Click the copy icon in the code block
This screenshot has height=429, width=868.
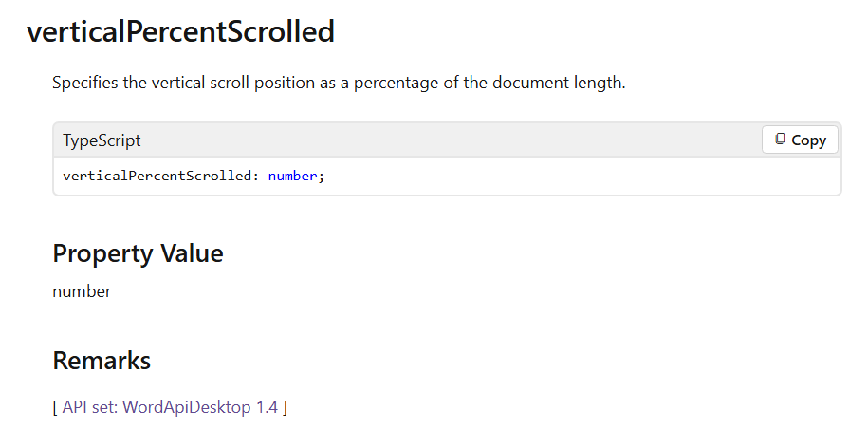(780, 139)
